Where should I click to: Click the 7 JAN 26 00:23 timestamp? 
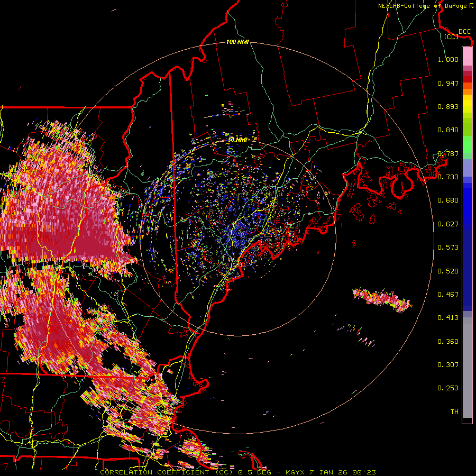click(342, 472)
